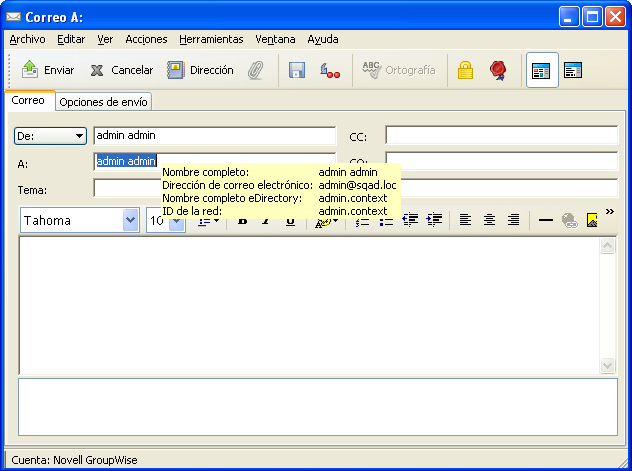
Task: Save the draft with the floppy disk icon
Action: pyautogui.click(x=297, y=70)
